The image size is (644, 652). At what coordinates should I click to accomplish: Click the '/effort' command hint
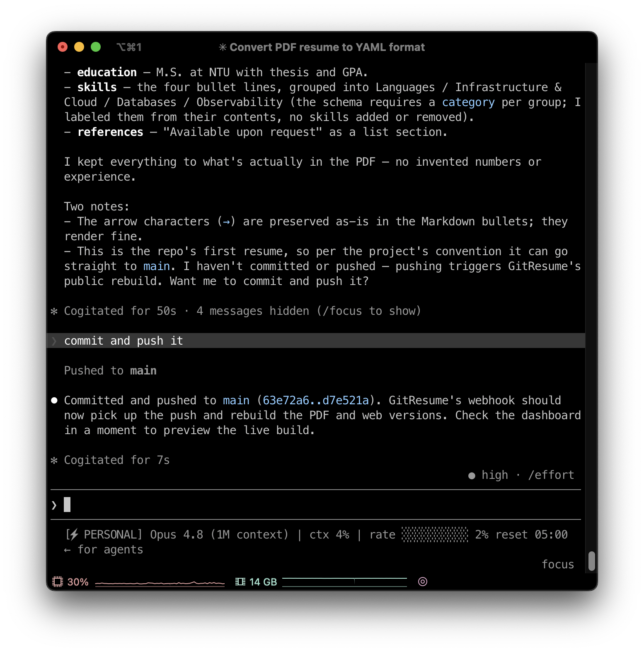(551, 475)
